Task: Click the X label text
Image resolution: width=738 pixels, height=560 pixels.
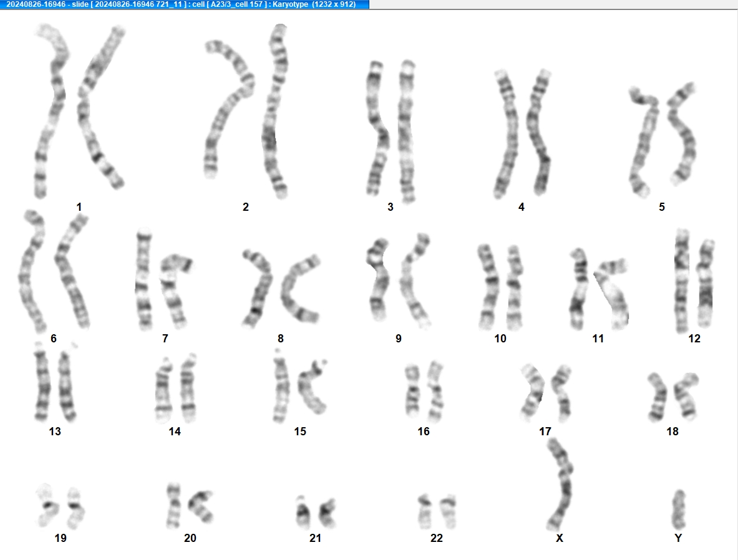Action: coord(559,538)
